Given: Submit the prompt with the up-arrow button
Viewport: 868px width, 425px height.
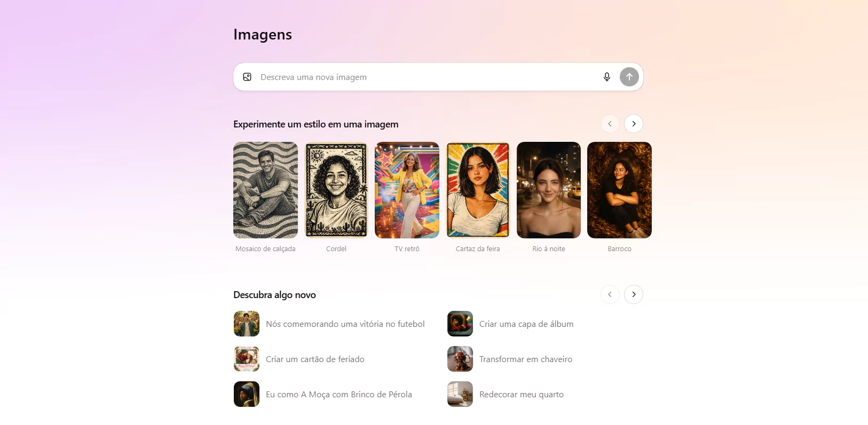Looking at the screenshot, I should click(629, 77).
